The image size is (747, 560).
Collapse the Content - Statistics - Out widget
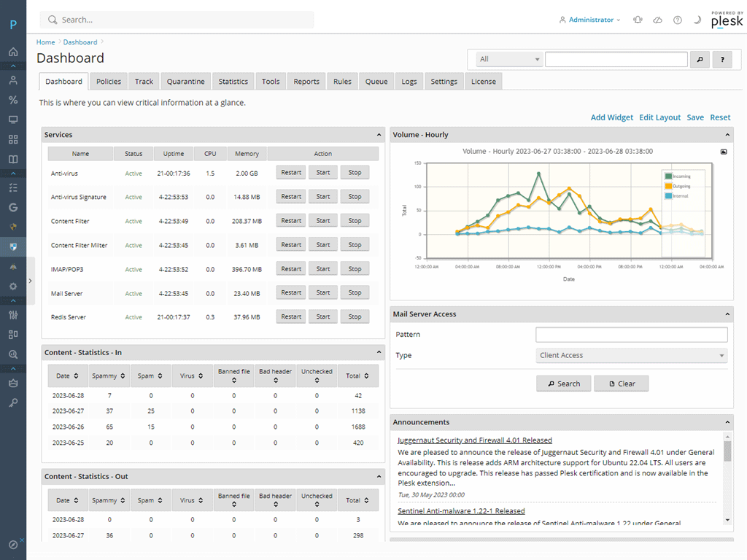tap(379, 476)
